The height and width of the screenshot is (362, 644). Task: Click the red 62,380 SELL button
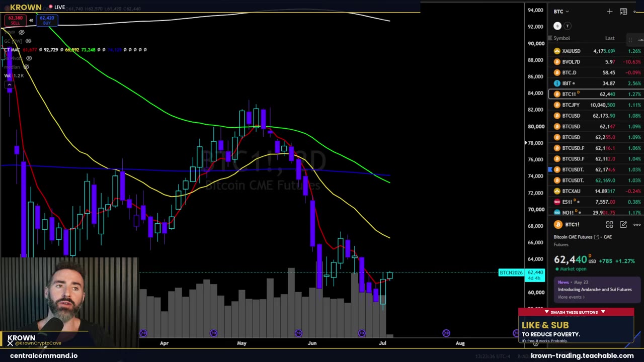(x=15, y=20)
